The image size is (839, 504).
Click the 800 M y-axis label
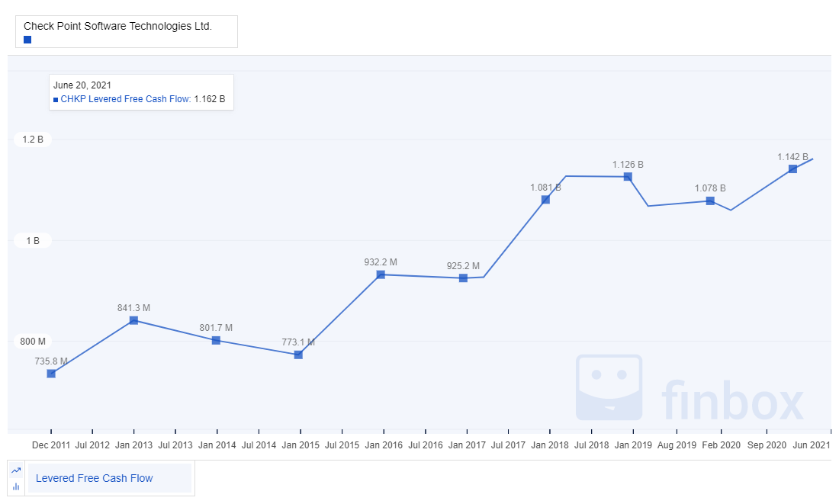33,341
